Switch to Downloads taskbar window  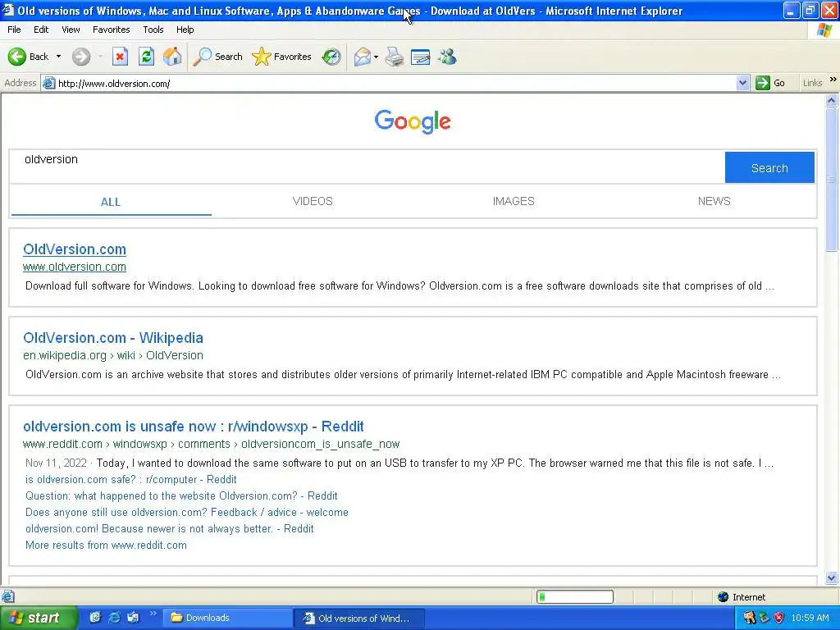point(226,619)
